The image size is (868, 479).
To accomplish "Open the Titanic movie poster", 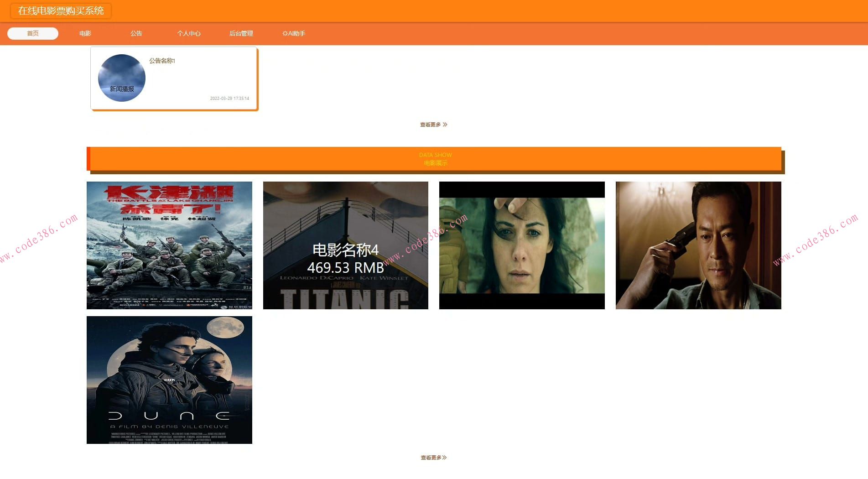I will (346, 245).
